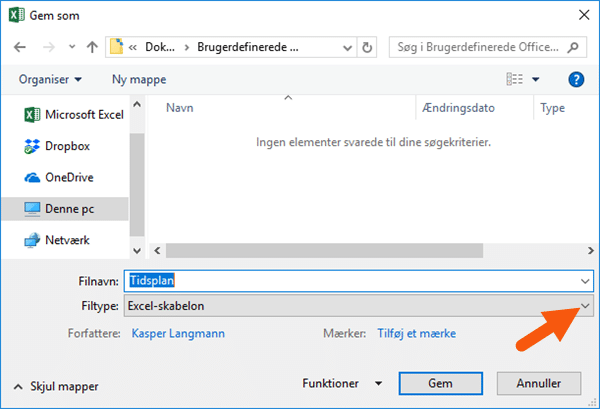This screenshot has width=600, height=409.
Task: Click the folder icon in address bar
Action: (x=116, y=47)
